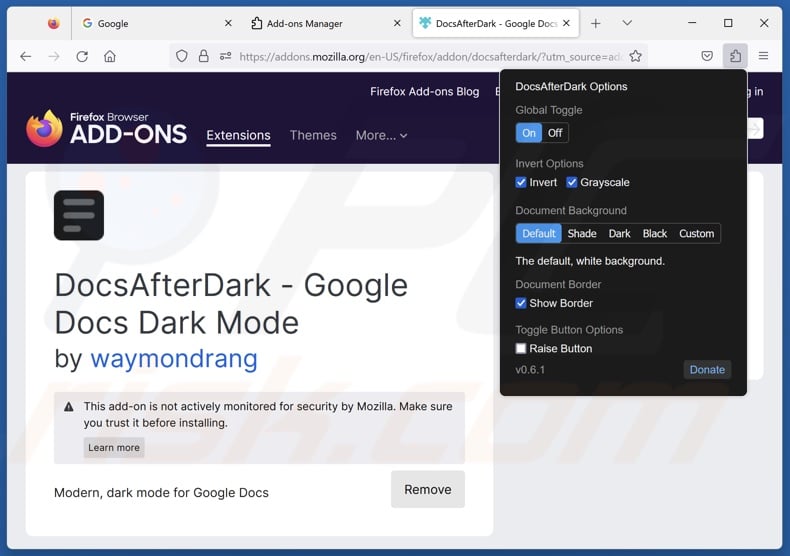The width and height of the screenshot is (790, 556).
Task: Set Global Toggle to On
Action: tap(529, 133)
